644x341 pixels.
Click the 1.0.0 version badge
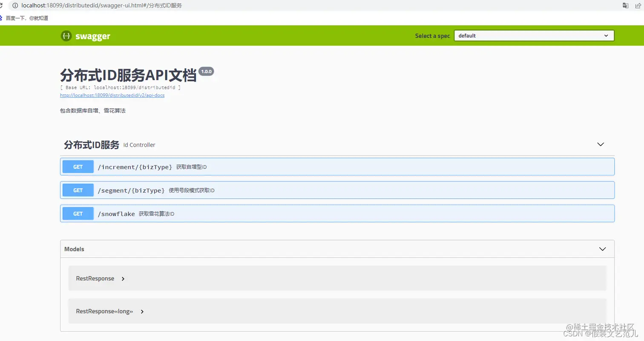click(206, 72)
